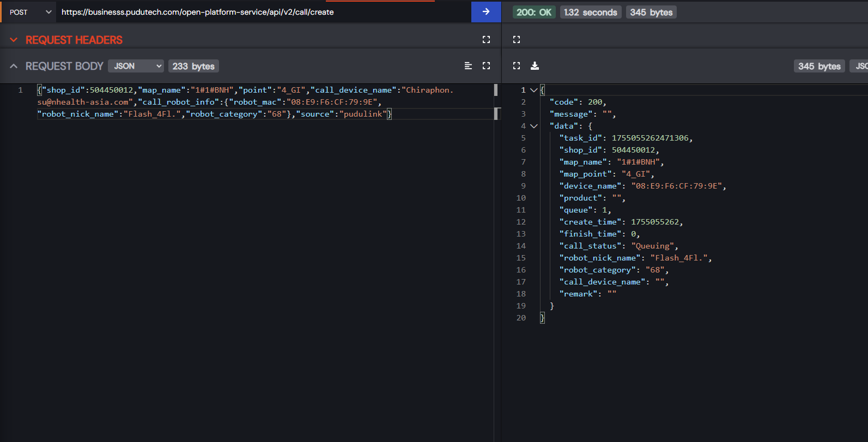Collapse the root JSON object at line 1
The width and height of the screenshot is (868, 442).
click(534, 90)
